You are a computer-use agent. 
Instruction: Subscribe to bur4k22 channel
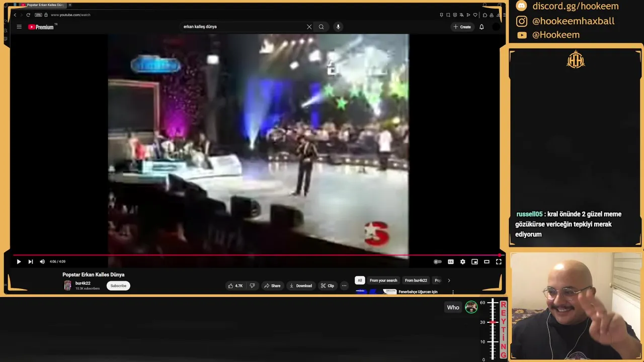[118, 286]
